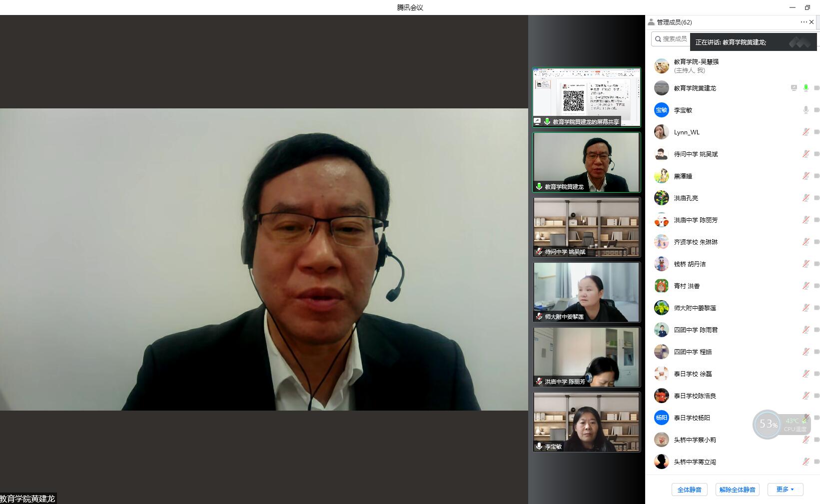Click the muted mic icon for 头桥中学蔡小莉
The image size is (820, 504).
click(x=806, y=440)
